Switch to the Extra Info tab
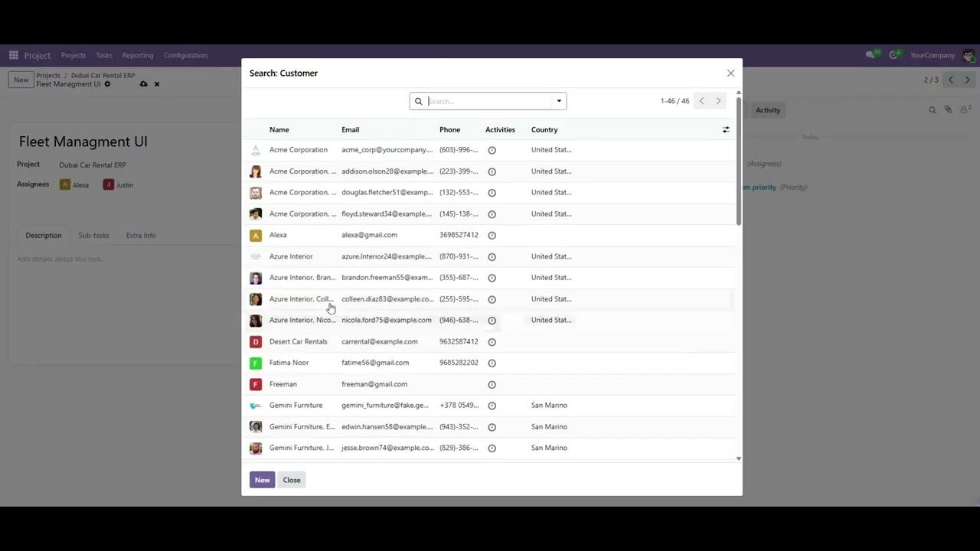The width and height of the screenshot is (980, 551). pos(141,236)
